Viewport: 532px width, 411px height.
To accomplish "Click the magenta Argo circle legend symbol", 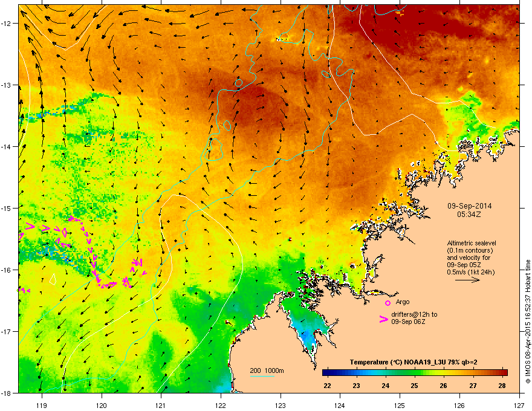I will click(x=388, y=303).
